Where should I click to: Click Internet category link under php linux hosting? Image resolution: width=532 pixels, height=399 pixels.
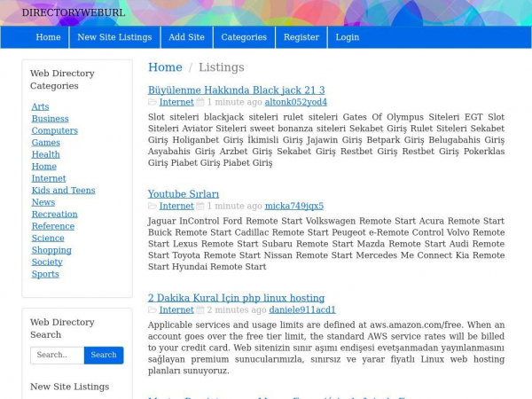click(176, 309)
